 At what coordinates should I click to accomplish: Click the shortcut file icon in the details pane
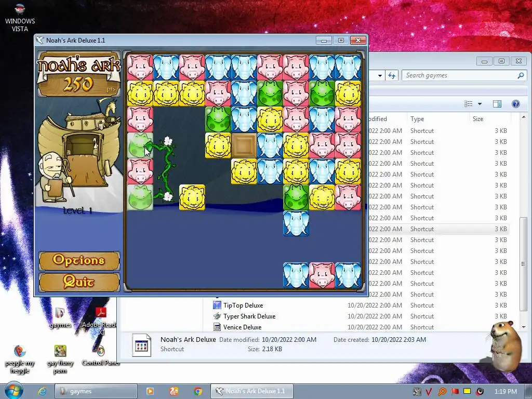click(x=141, y=345)
